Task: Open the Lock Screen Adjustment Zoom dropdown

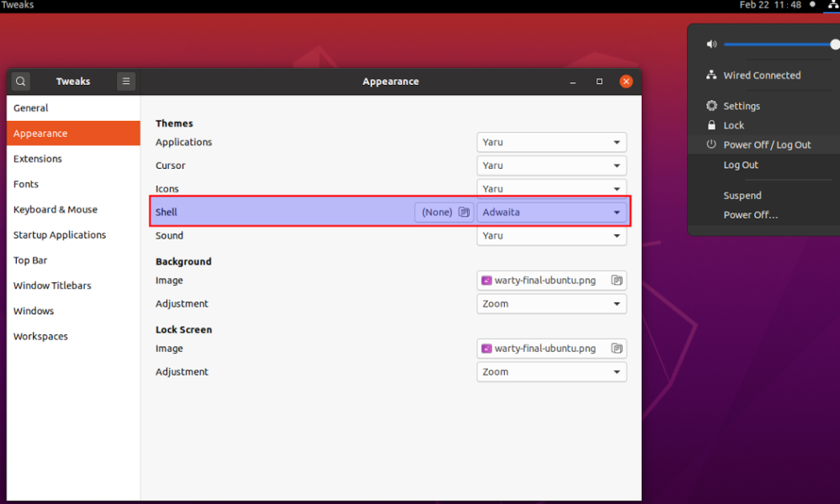Action: [x=551, y=372]
